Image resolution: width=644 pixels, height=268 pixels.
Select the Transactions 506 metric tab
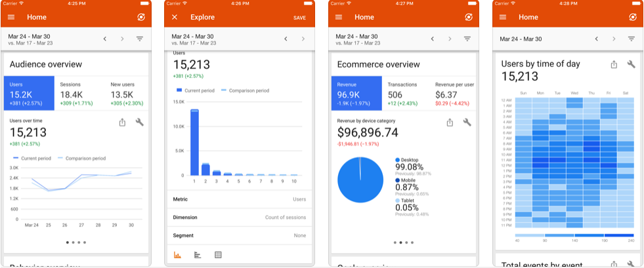click(x=407, y=93)
